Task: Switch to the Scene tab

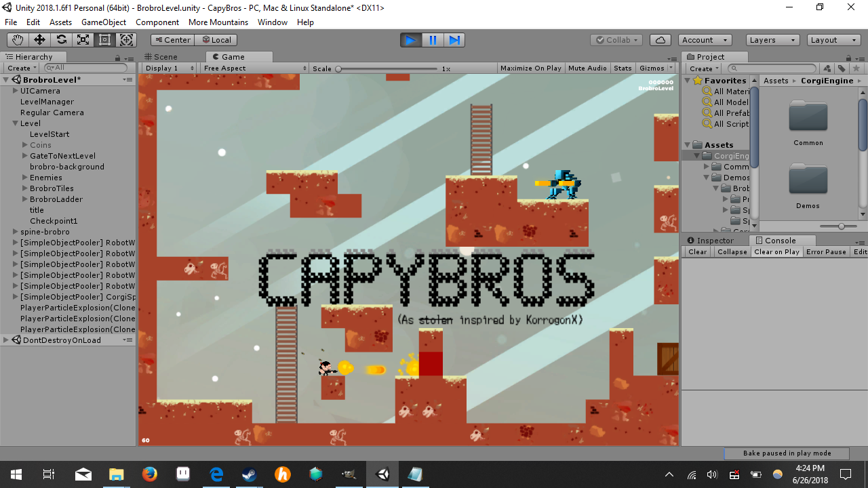Action: coord(163,56)
